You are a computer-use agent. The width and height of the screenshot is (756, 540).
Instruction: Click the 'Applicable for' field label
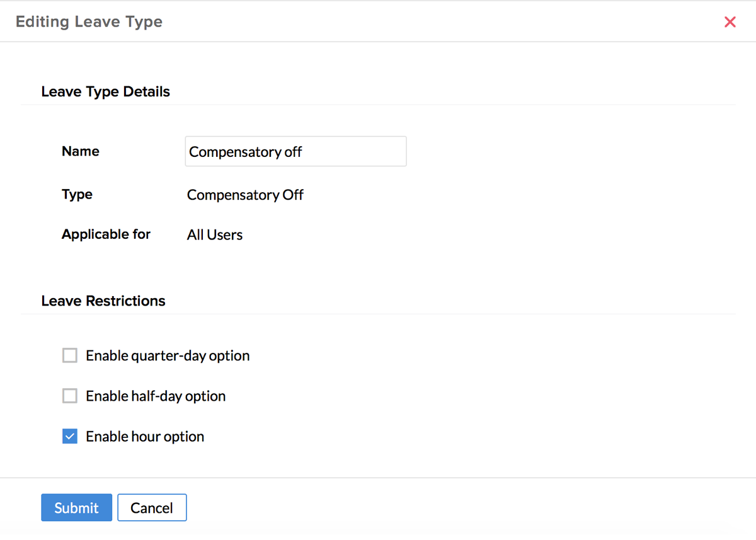(106, 234)
